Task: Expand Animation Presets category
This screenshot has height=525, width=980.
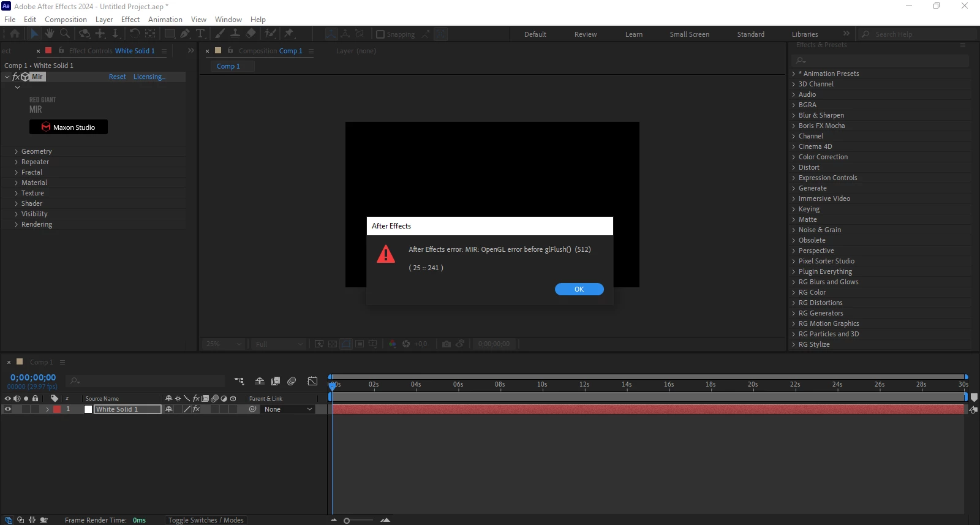Action: pos(794,74)
